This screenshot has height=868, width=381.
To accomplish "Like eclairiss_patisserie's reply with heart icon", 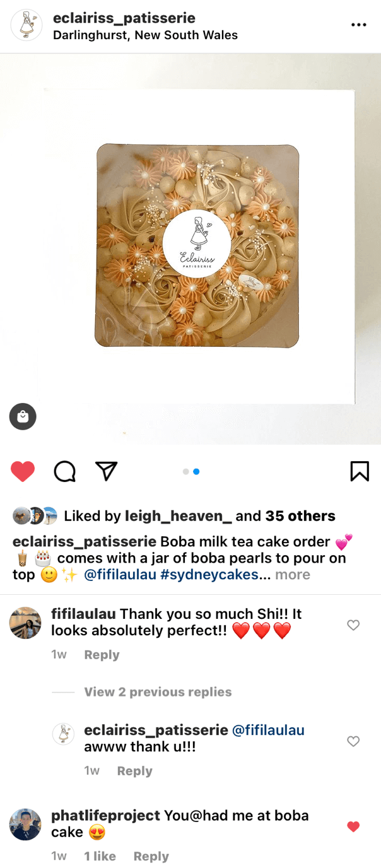I will [x=353, y=741].
